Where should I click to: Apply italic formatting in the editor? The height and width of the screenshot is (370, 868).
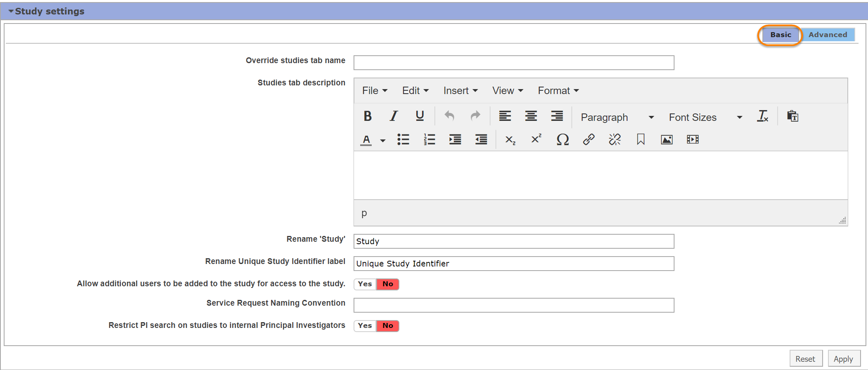tap(394, 116)
